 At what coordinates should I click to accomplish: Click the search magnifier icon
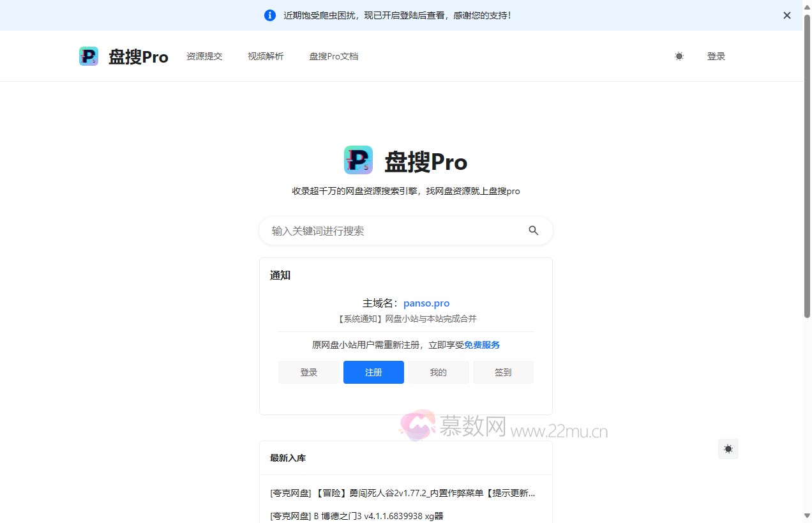click(x=533, y=231)
